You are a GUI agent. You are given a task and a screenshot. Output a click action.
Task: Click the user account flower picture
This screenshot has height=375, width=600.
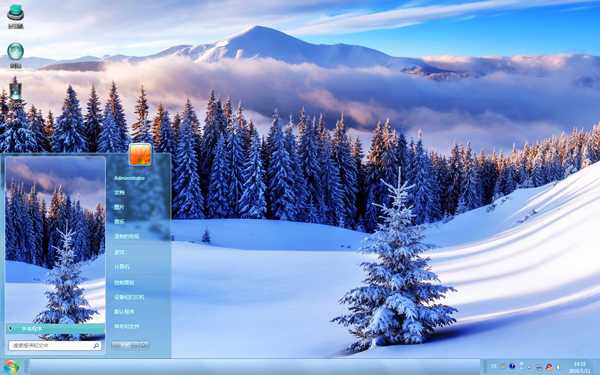point(140,155)
